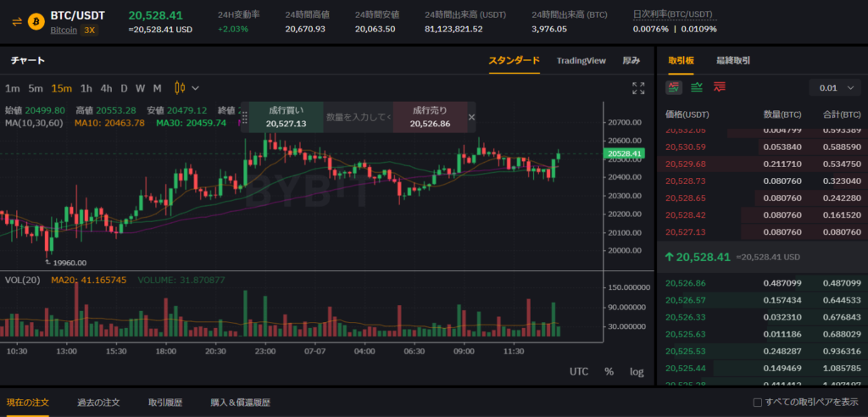The height and width of the screenshot is (417, 868).
Task: Select W weekly timeframe
Action: pyautogui.click(x=141, y=88)
